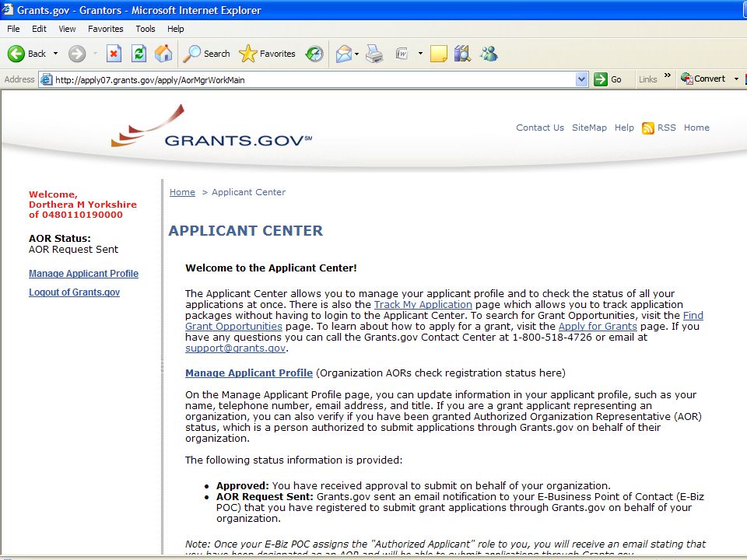Click the Internet Explorer title bar icon

[7, 9]
